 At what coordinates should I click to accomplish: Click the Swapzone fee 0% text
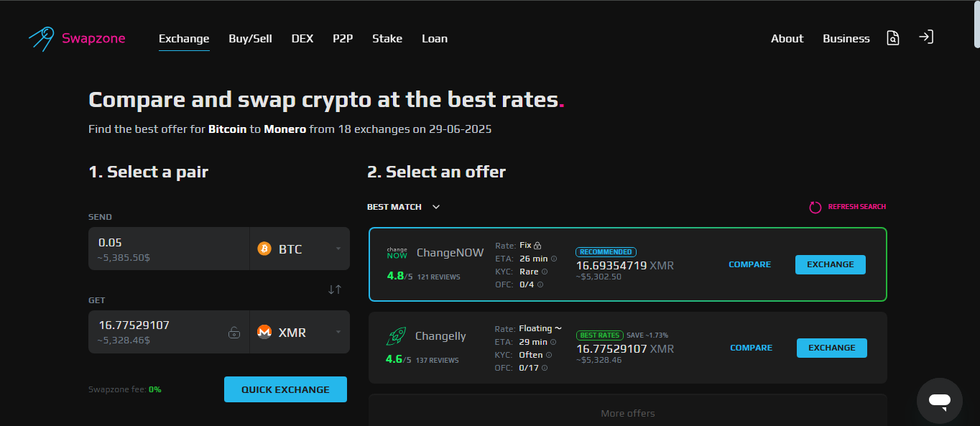click(x=125, y=389)
